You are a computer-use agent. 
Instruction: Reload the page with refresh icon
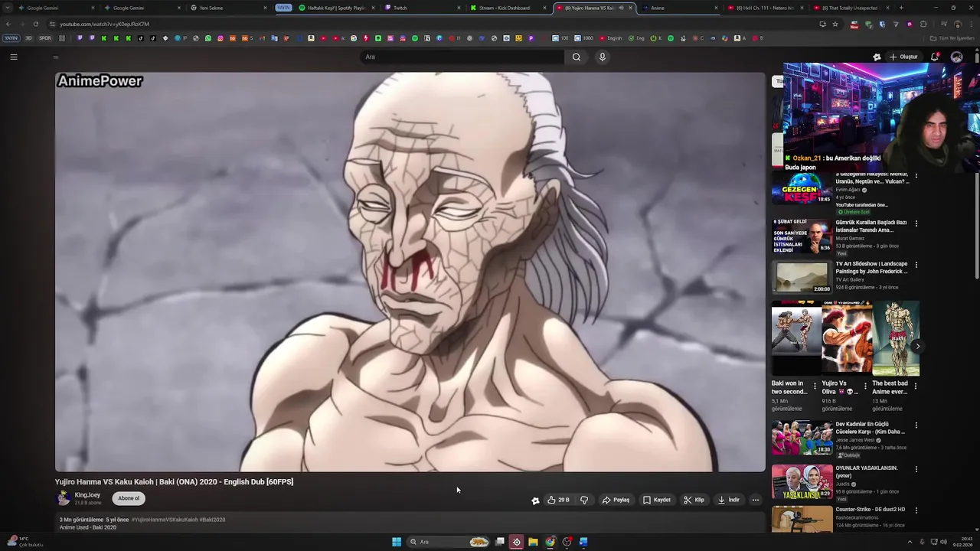tap(35, 24)
